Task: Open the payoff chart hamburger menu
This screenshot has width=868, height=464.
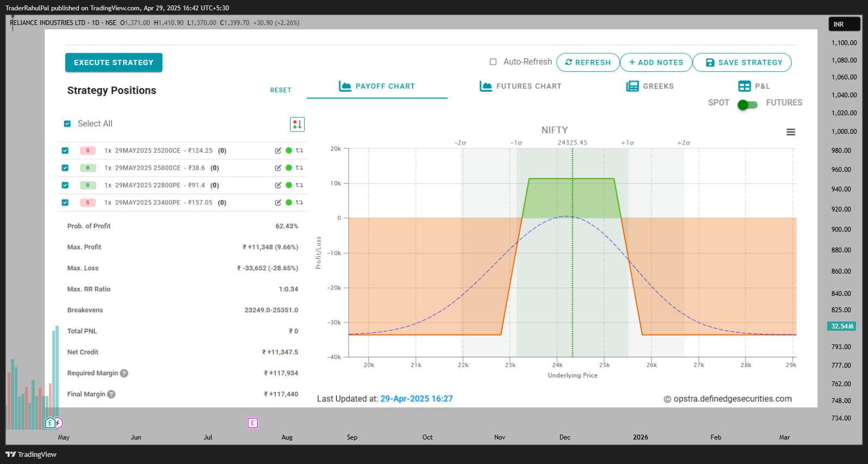Action: pyautogui.click(x=791, y=132)
